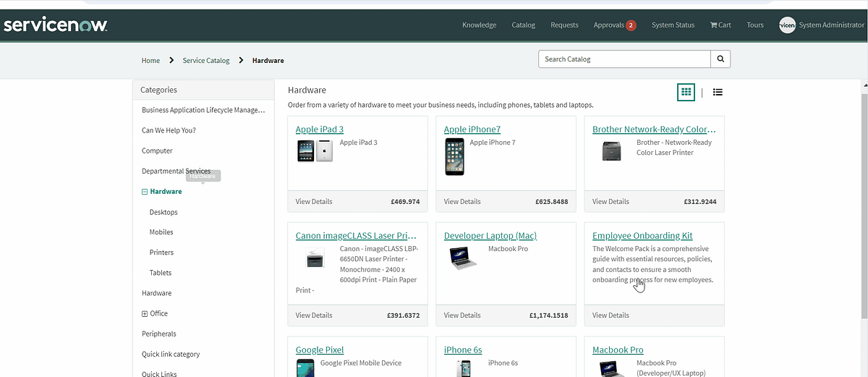
Task: Click the Google Pixel product image
Action: [x=305, y=368]
